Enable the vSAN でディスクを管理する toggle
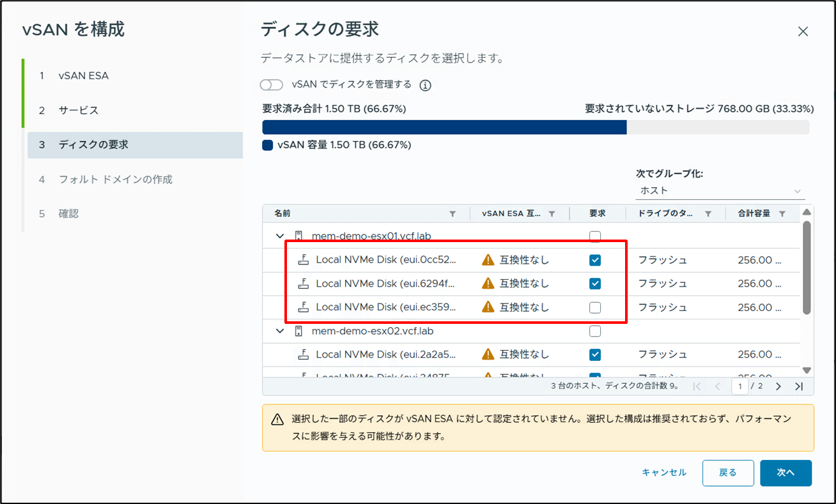 pos(271,84)
